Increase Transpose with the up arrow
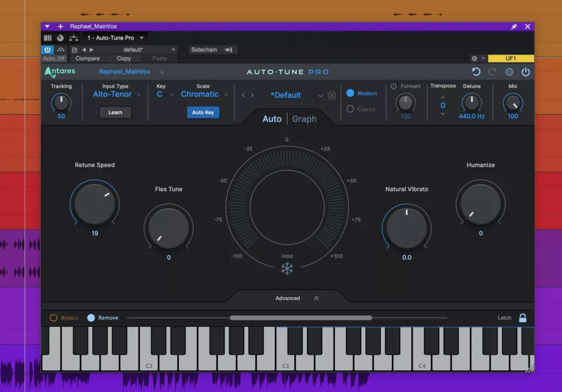This screenshot has height=392, width=562. (x=443, y=97)
